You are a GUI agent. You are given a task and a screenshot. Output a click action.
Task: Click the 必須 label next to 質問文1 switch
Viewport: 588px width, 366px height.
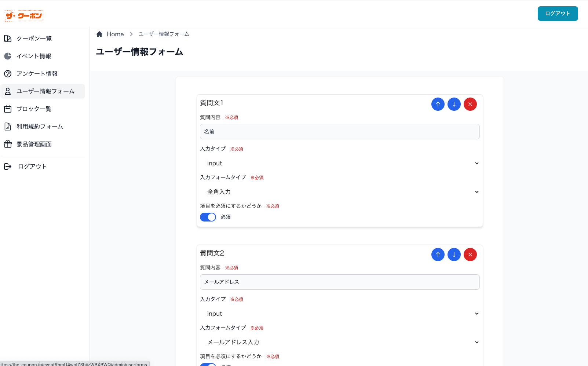(x=226, y=217)
